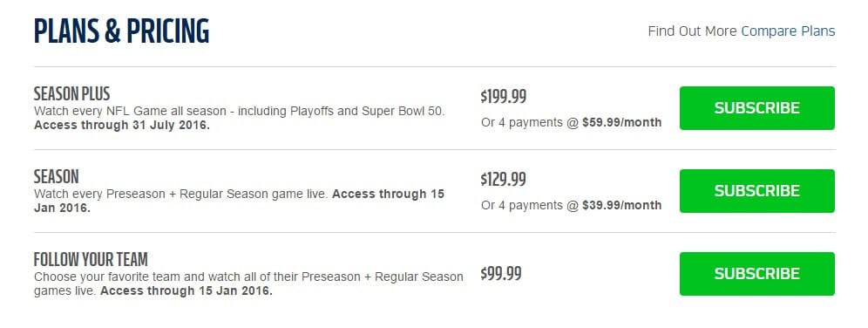
Task: Select the Season Plus plan title
Action: pos(72,93)
